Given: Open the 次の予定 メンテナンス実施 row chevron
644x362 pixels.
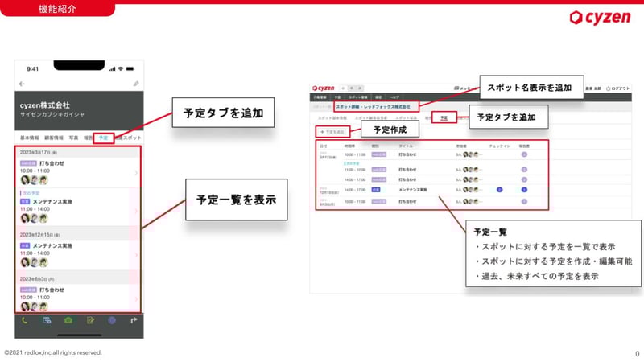Looking at the screenshot, I should [x=136, y=211].
